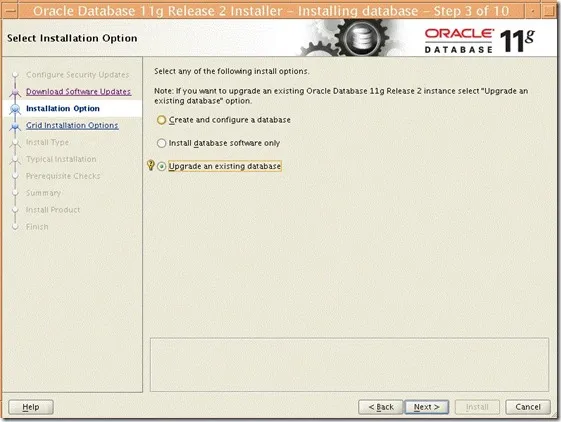This screenshot has width=561, height=422.
Task: Click the Oracle Database 11g logo
Action: pyautogui.click(x=479, y=41)
